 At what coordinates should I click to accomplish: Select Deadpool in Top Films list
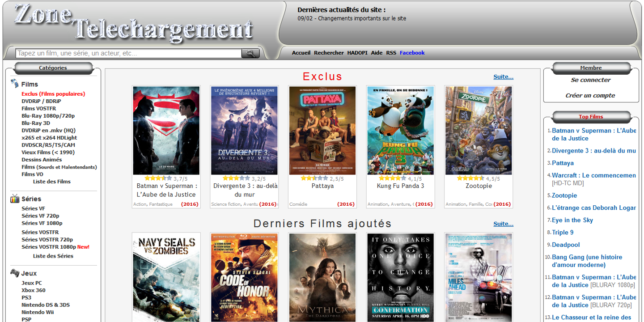click(566, 245)
